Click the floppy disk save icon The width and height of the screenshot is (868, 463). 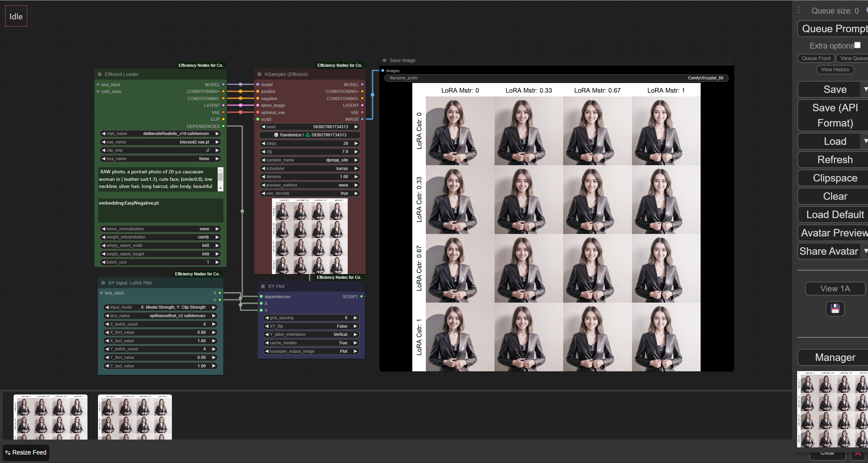click(x=835, y=309)
